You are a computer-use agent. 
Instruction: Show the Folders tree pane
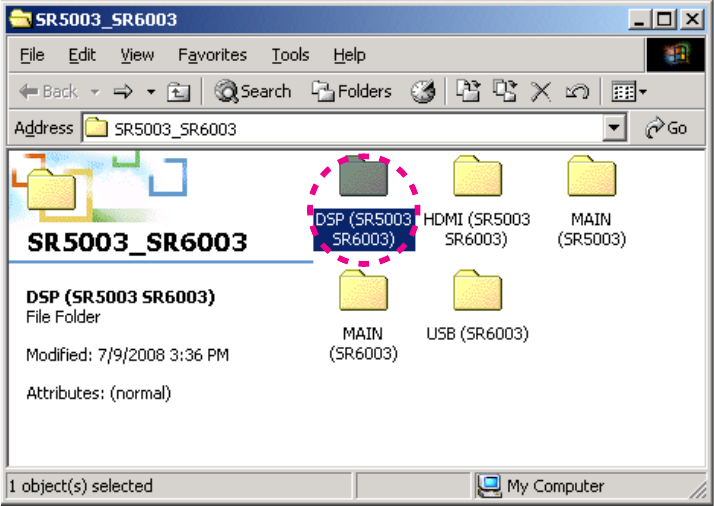click(352, 92)
